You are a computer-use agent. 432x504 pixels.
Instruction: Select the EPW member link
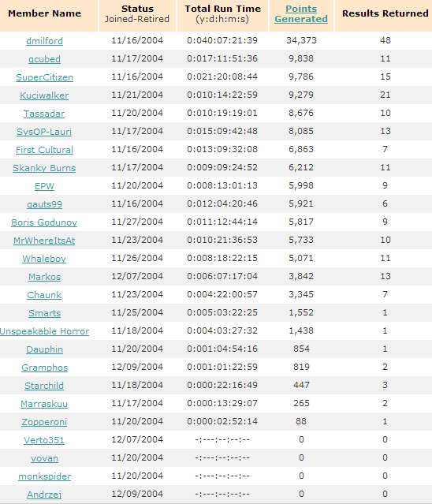44,186
